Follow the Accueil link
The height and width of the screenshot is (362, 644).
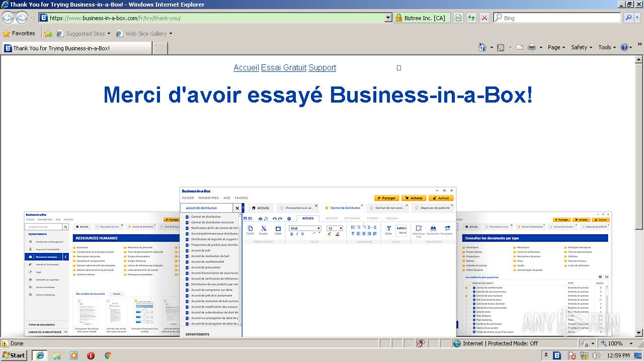tap(246, 68)
